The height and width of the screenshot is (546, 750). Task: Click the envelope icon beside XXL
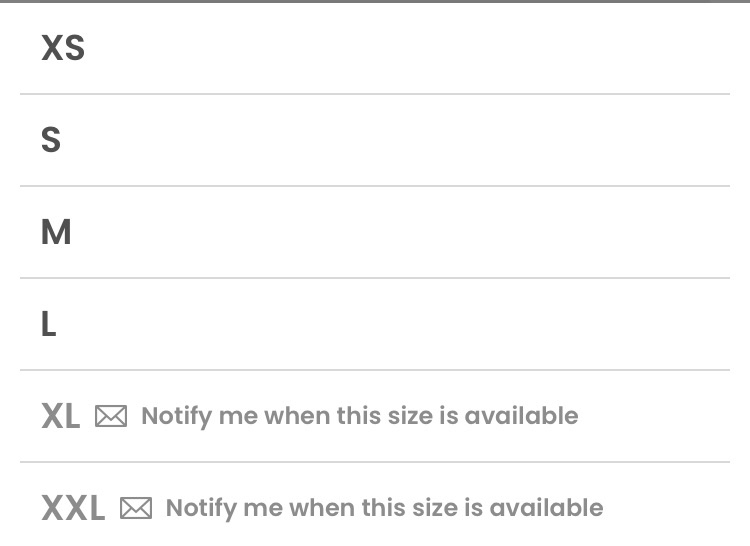136,508
